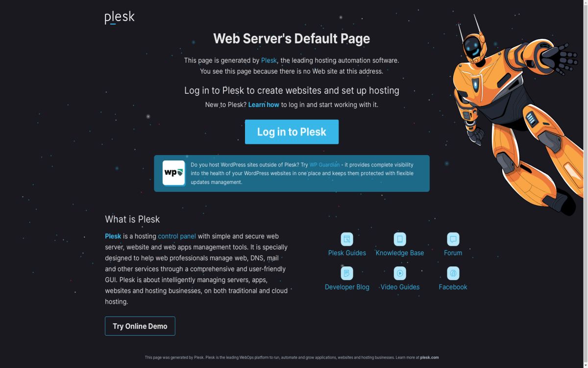This screenshot has height=368, width=588.
Task: Click the Log in to Plesk button
Action: (x=292, y=131)
